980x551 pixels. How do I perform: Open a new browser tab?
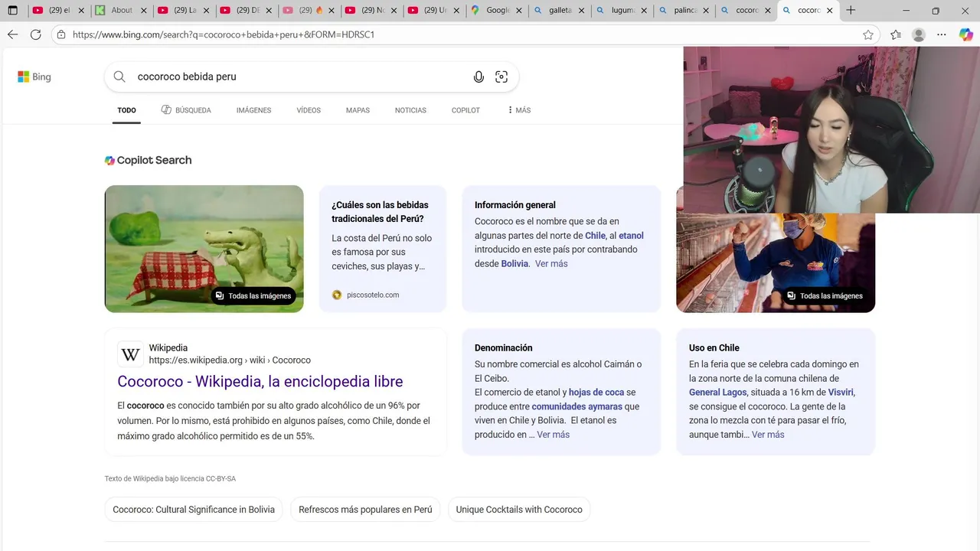click(851, 11)
